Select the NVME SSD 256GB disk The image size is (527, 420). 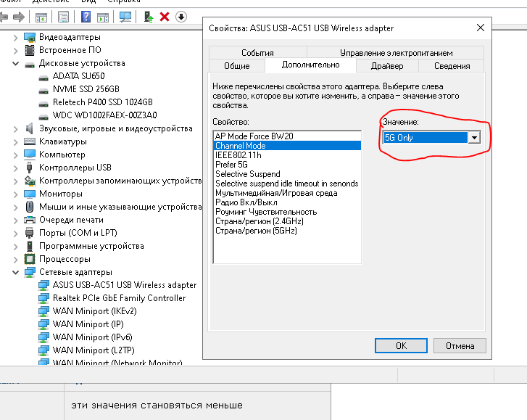86,89
